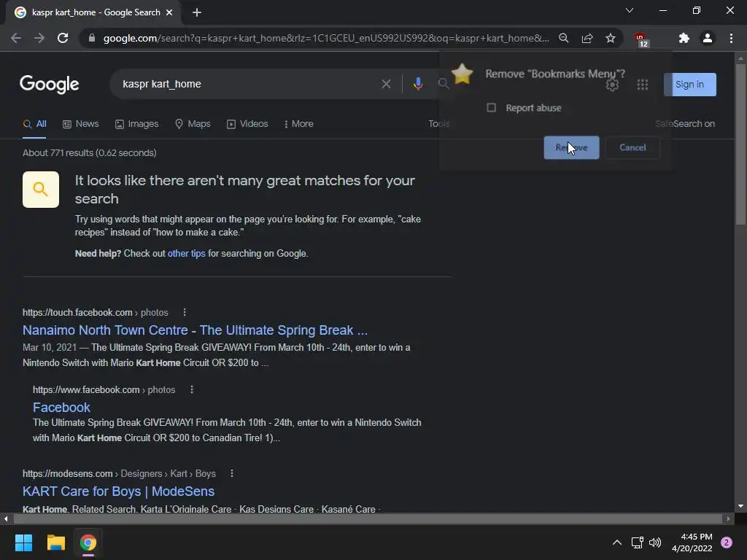This screenshot has height=560, width=747.
Task: Switch to the Videos tab
Action: tap(247, 124)
